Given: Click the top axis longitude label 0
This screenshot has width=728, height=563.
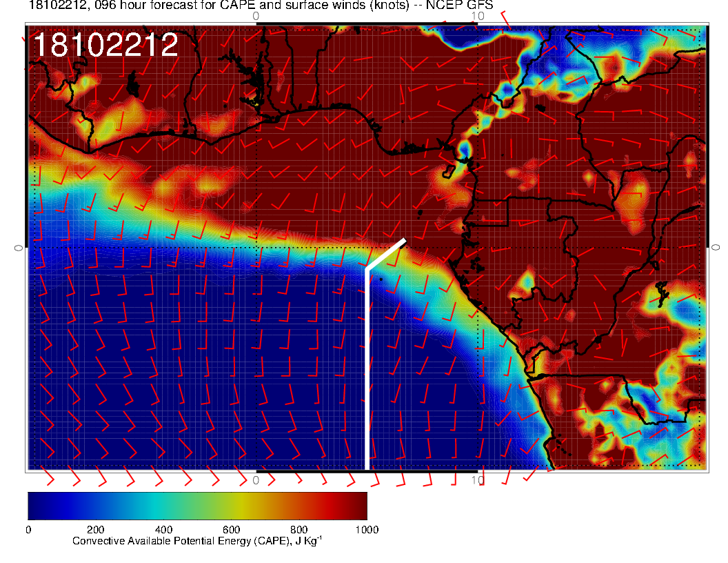Looking at the screenshot, I should pyautogui.click(x=256, y=16).
